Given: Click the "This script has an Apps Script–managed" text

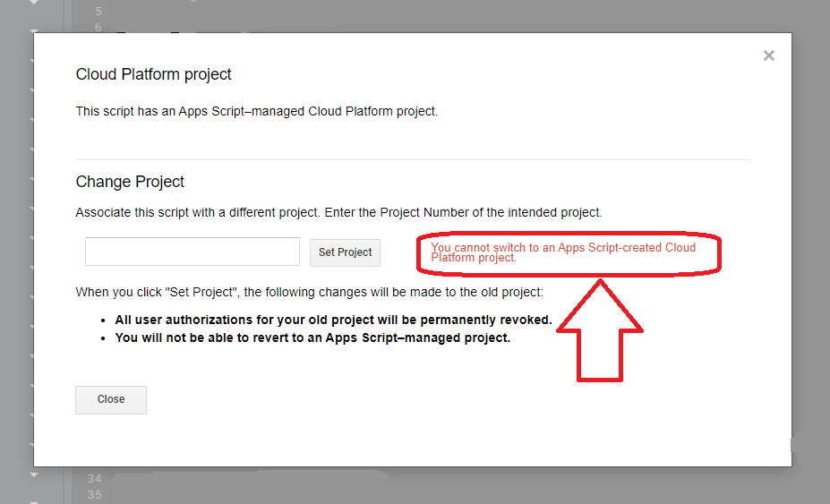Looking at the screenshot, I should pyautogui.click(x=257, y=112).
